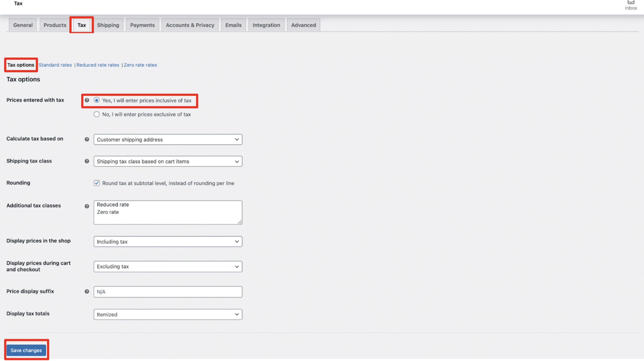
Task: Click help icon for Additional tax classes
Action: click(x=87, y=206)
